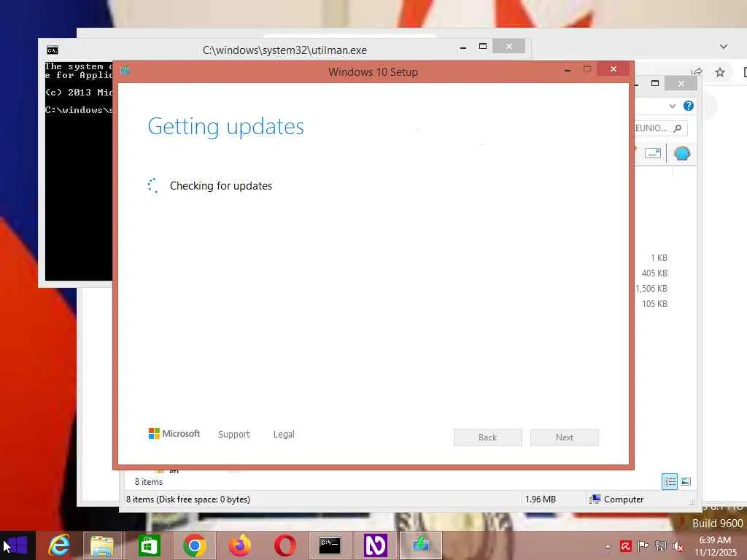The width and height of the screenshot is (747, 560).
Task: Open browser tab list chevron
Action: pos(724,47)
